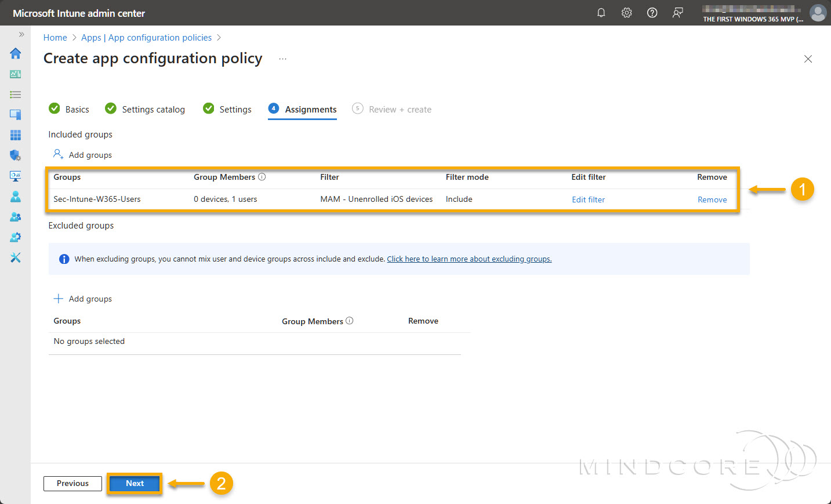Go to Settings step tab

227,109
